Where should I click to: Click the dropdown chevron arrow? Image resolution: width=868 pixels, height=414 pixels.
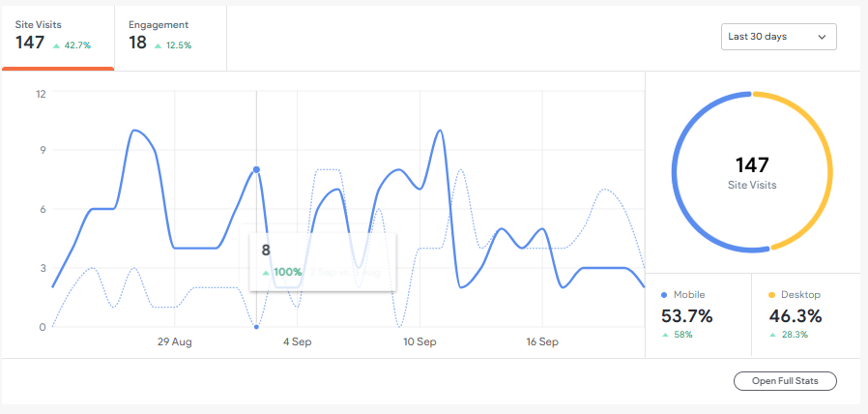pyautogui.click(x=823, y=37)
